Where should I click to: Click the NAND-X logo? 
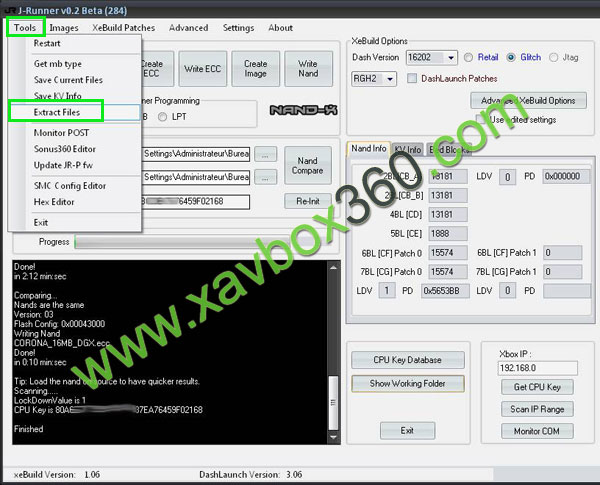303,111
